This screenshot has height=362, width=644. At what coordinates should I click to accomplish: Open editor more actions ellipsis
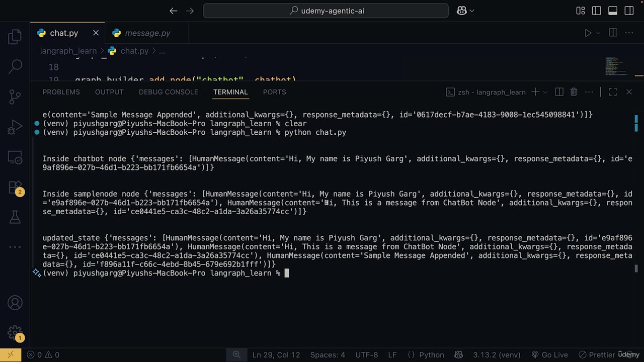click(x=629, y=33)
